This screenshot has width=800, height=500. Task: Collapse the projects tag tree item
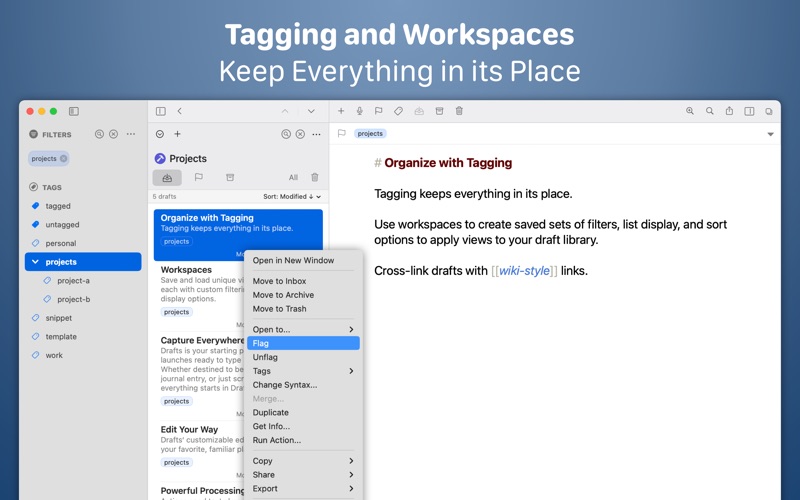point(35,262)
